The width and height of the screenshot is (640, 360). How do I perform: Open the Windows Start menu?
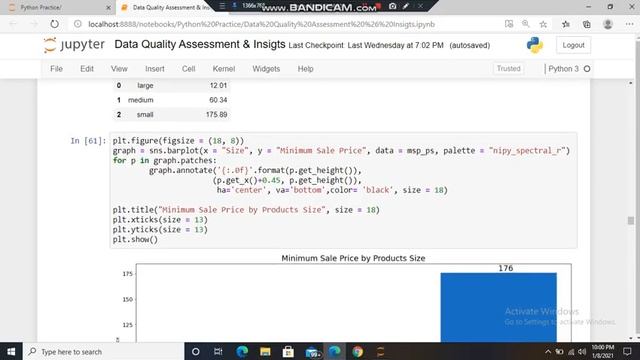(11, 351)
